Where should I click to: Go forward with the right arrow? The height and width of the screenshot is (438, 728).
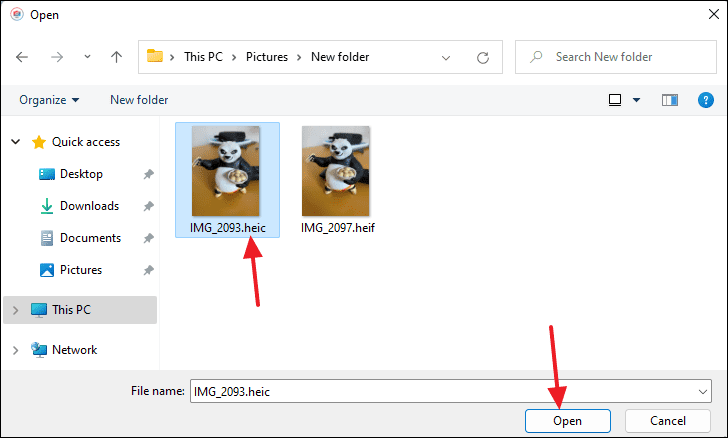[57, 57]
